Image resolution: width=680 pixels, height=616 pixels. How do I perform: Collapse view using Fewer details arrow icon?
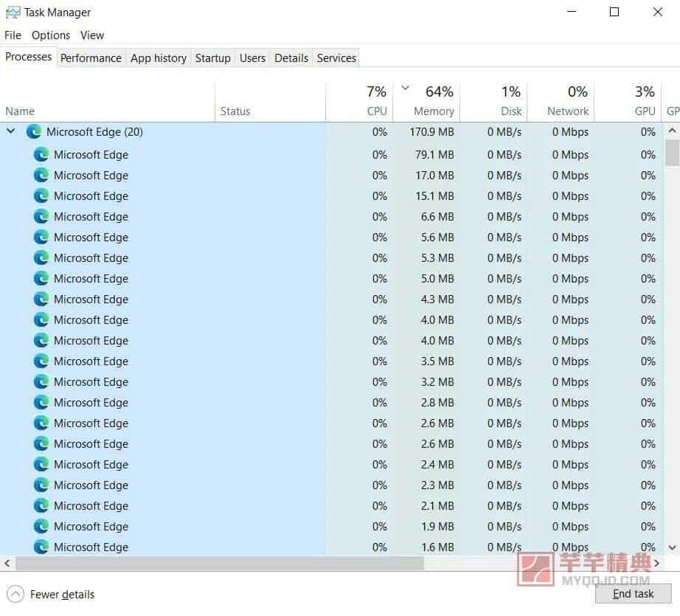pyautogui.click(x=15, y=594)
